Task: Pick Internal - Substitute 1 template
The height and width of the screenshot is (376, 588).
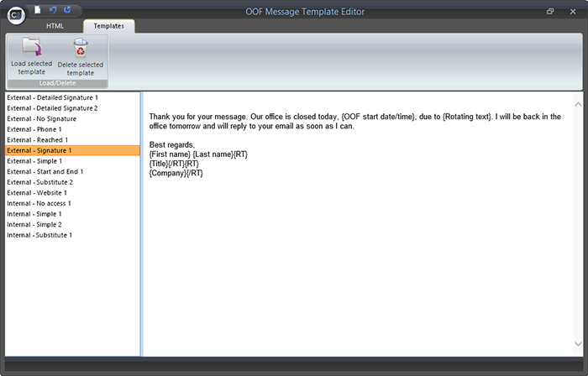Action: point(72,235)
